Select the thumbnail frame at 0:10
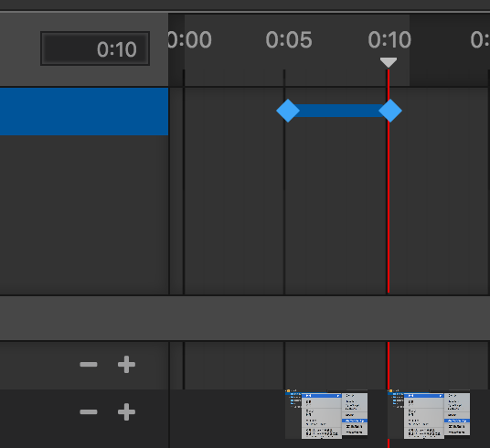 tap(429, 414)
